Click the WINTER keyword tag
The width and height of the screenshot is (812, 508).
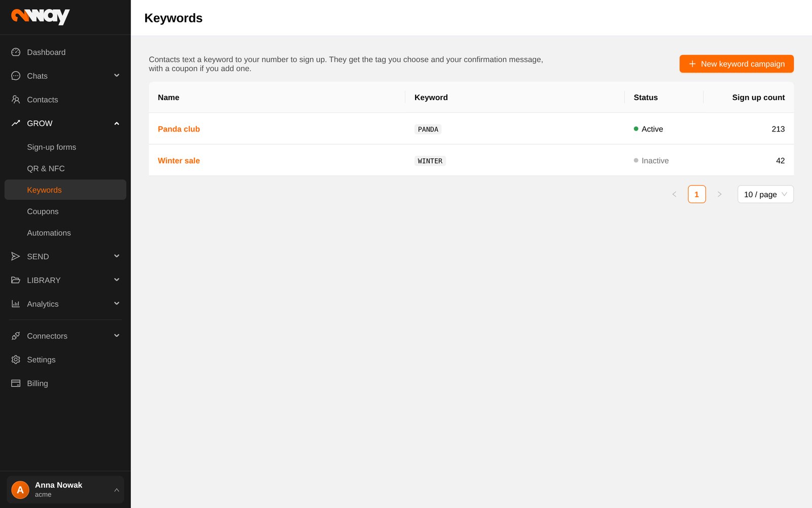[430, 161]
